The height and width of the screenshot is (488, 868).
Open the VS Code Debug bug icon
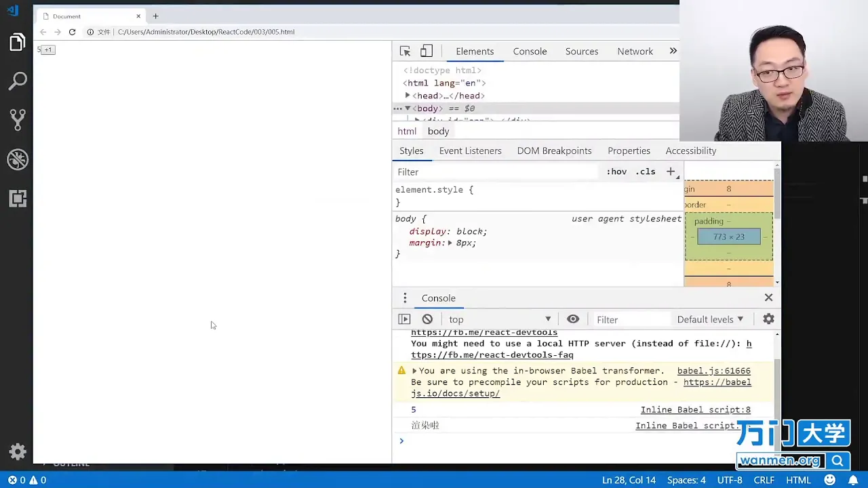pyautogui.click(x=17, y=159)
